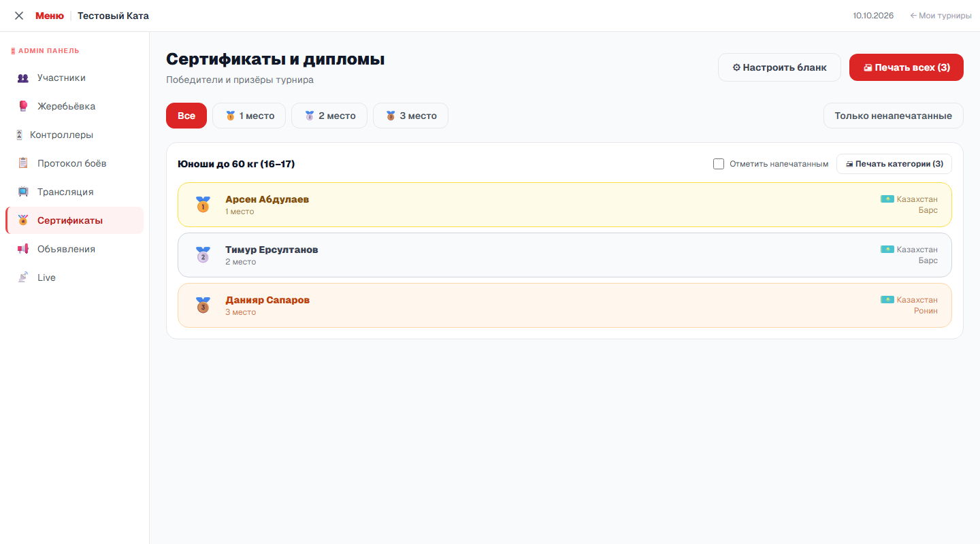Click the Kazakhstan flag in Арсен Абдулаев row
980x544 pixels.
(887, 199)
